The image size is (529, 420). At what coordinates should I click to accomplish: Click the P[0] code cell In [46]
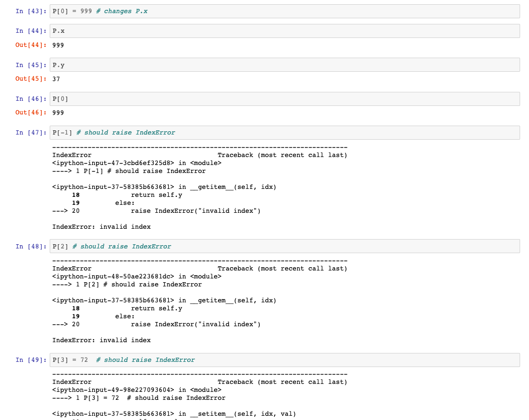[188, 98]
